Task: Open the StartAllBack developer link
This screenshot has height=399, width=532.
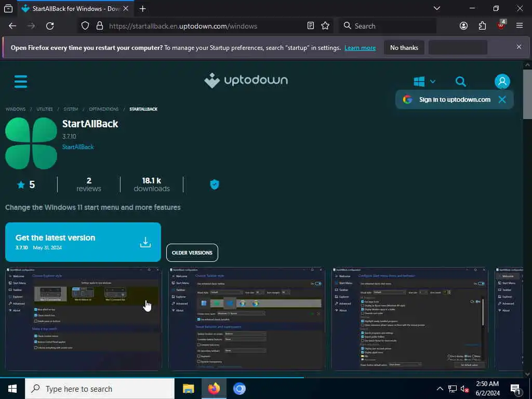Action: point(78,147)
